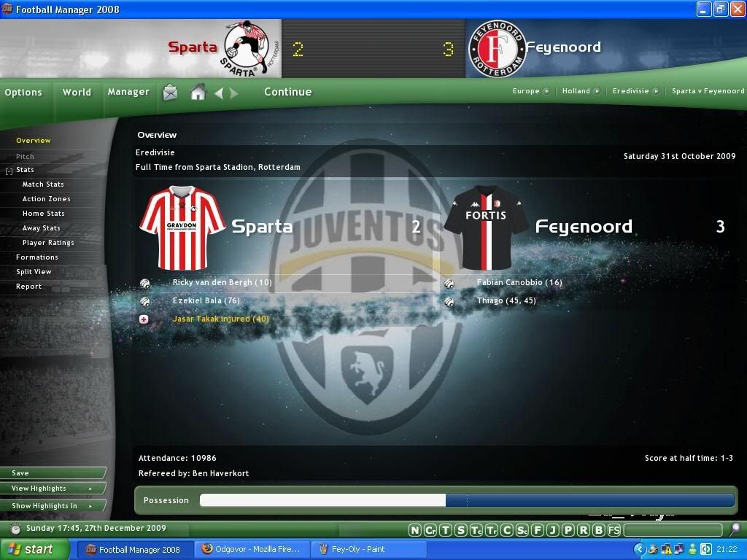Expand the Europe breadcrumb arrow
The image size is (747, 560).
[546, 91]
